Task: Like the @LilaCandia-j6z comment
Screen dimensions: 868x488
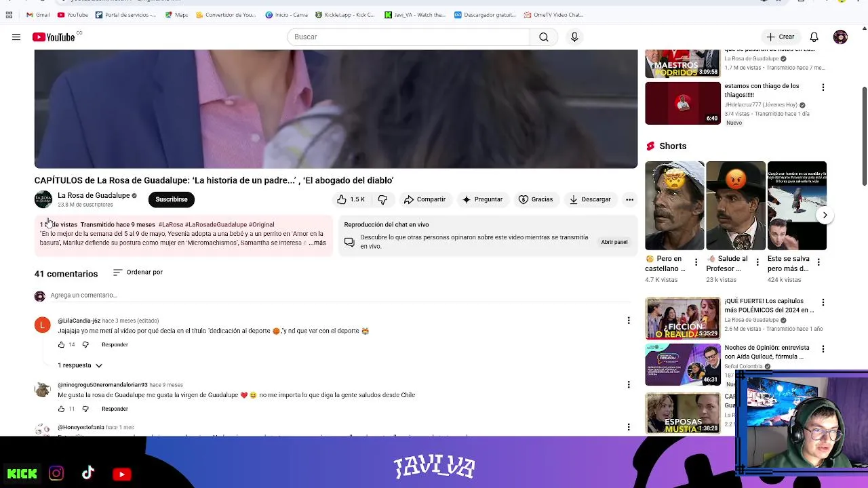Action: click(61, 344)
